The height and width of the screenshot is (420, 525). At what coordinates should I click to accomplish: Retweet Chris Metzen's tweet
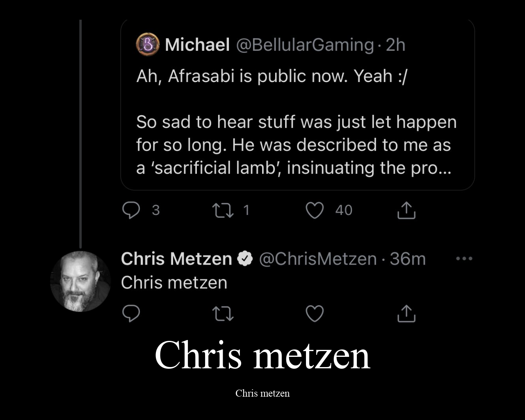pyautogui.click(x=223, y=314)
